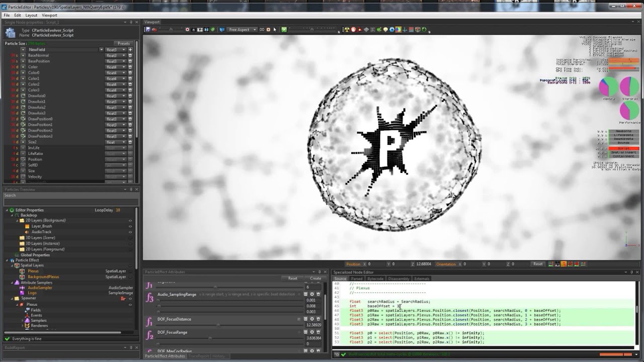Click the anchor icon in viewport toolbar
644x362 pixels.
point(405,30)
